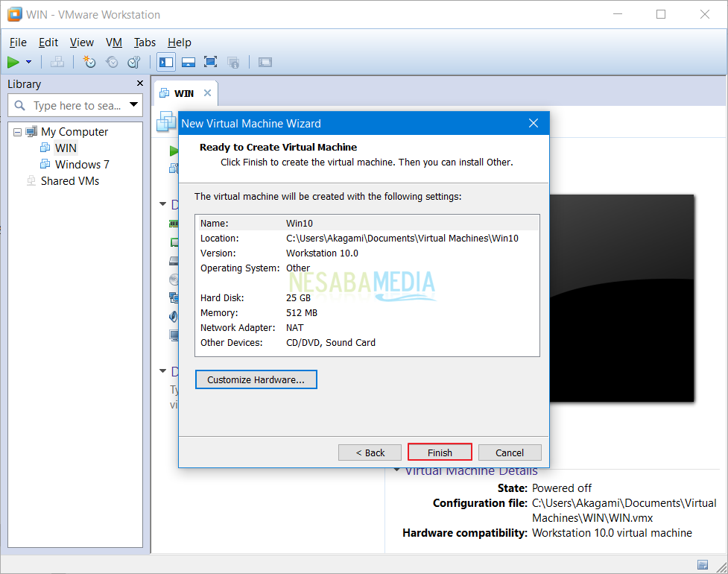The width and height of the screenshot is (728, 574).
Task: Click the My Computer monitor icon
Action: 31,131
